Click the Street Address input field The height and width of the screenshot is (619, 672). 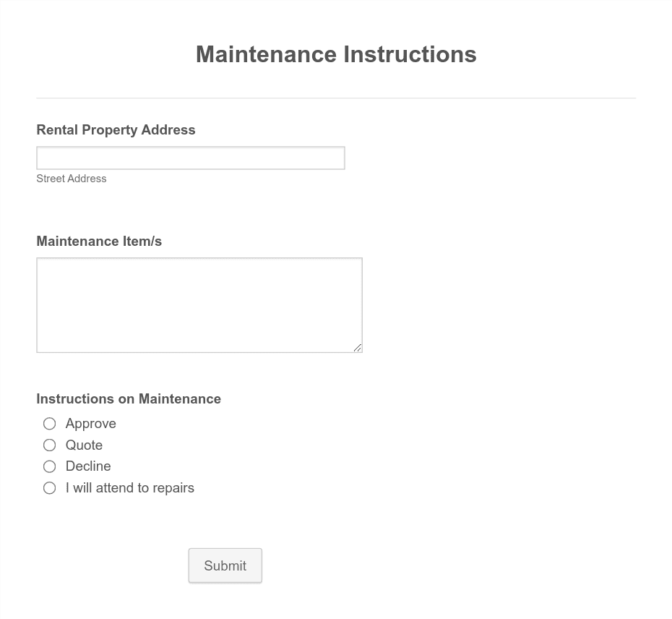191,158
